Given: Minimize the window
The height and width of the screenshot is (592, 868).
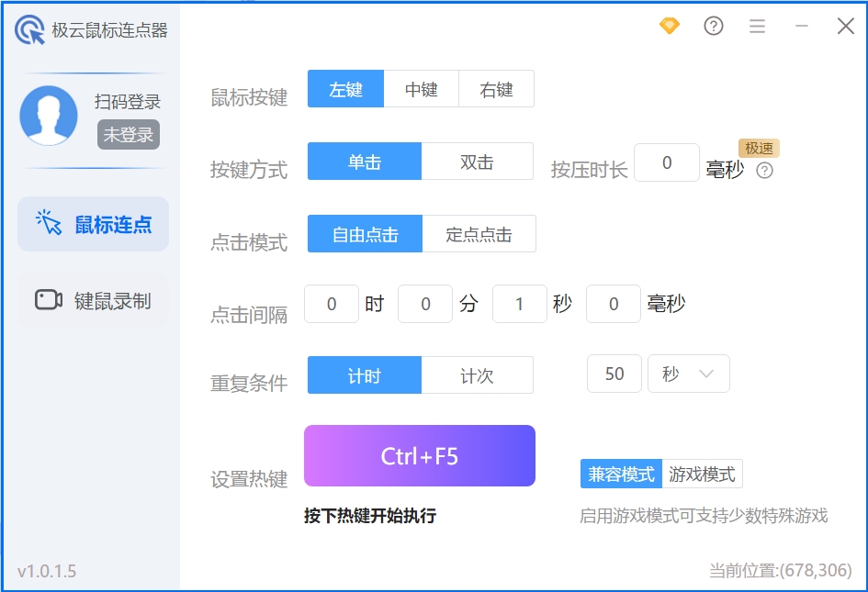Looking at the screenshot, I should click(801, 26).
